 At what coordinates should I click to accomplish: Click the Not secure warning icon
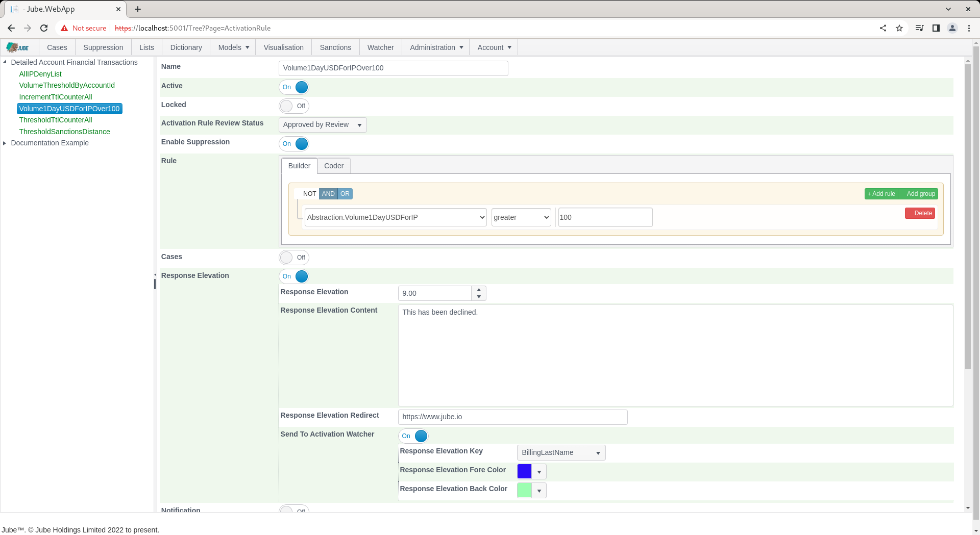coord(64,28)
